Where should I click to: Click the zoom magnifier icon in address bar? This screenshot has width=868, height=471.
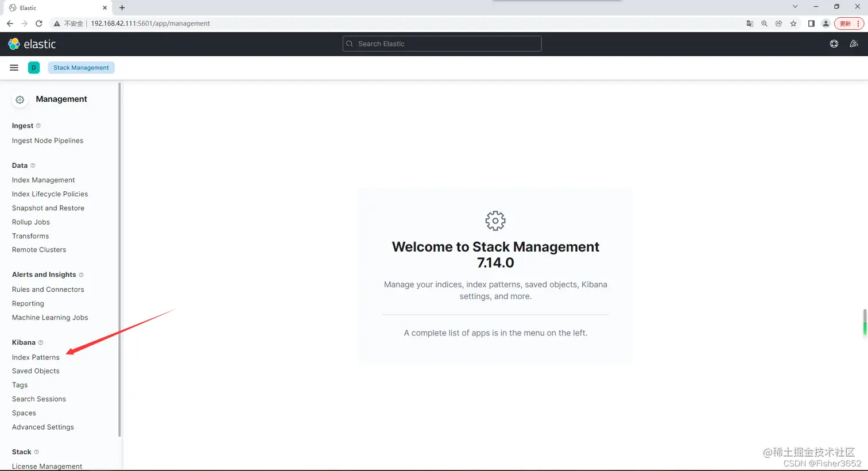(x=764, y=24)
